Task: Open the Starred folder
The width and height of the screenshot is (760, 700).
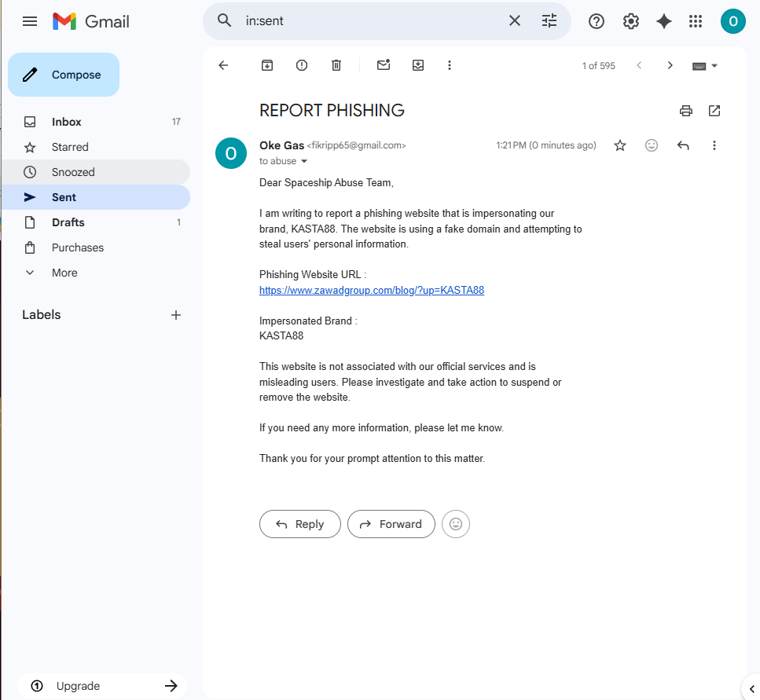Action: pos(97,147)
